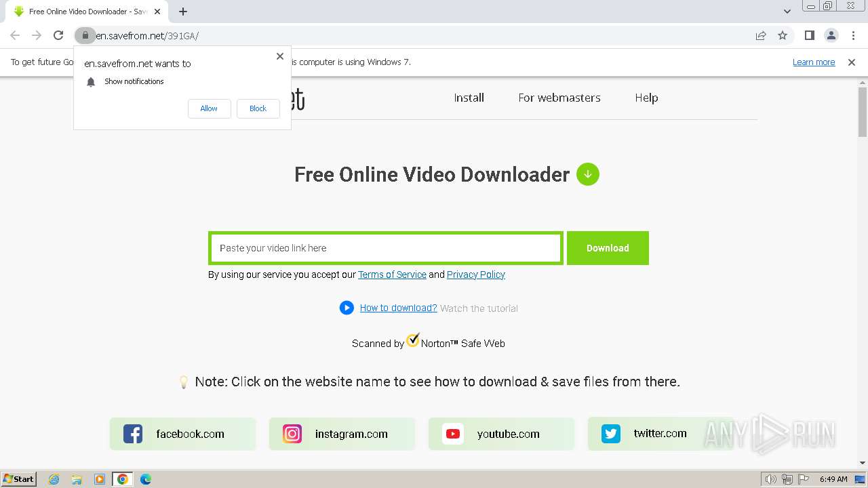Open a new browser tab

coord(183,12)
